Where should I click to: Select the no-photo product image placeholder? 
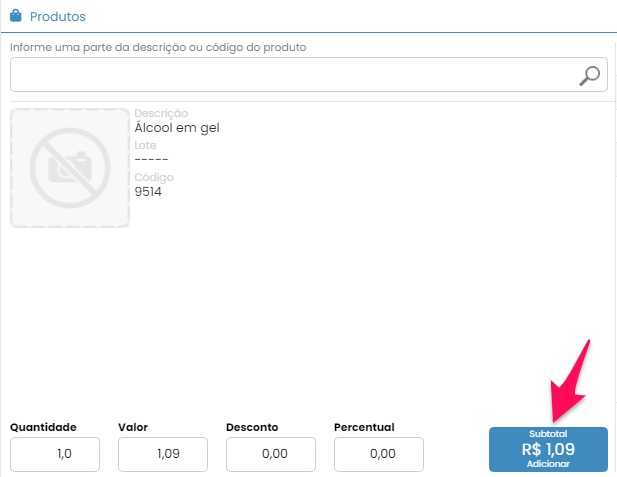(70, 167)
